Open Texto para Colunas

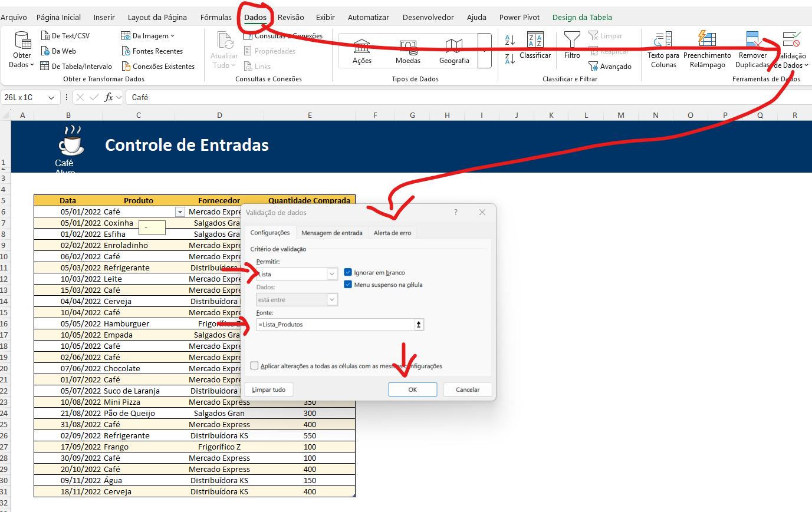tap(663, 50)
